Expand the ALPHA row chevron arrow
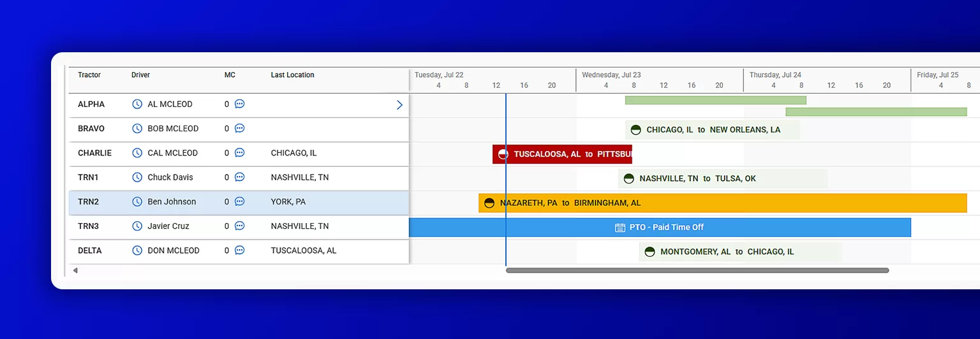This screenshot has width=980, height=339. tap(399, 105)
